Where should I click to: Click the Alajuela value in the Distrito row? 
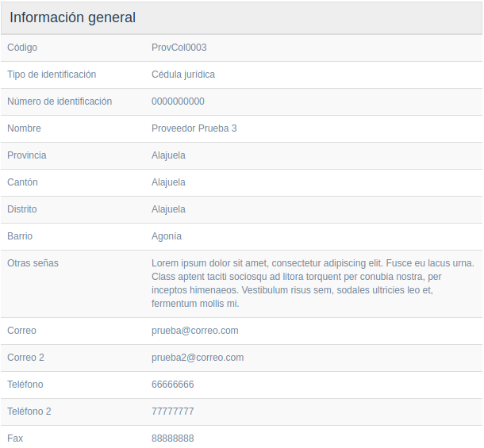coord(168,209)
